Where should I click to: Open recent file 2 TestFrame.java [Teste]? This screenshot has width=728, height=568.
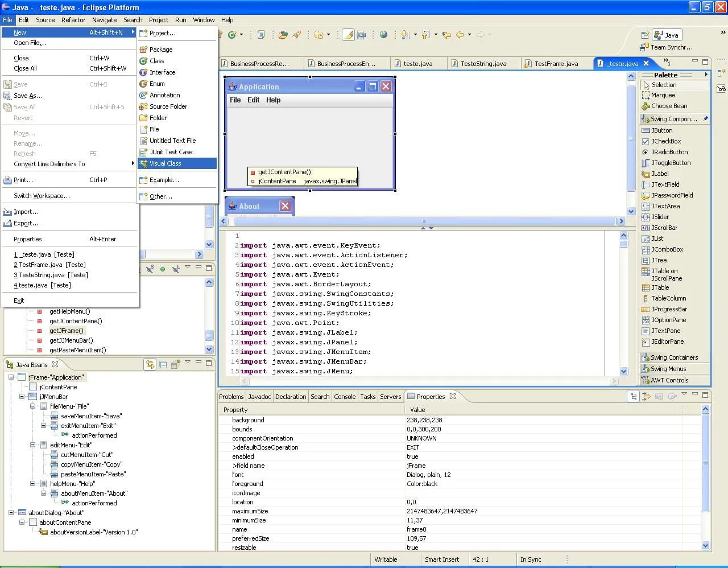[49, 265]
